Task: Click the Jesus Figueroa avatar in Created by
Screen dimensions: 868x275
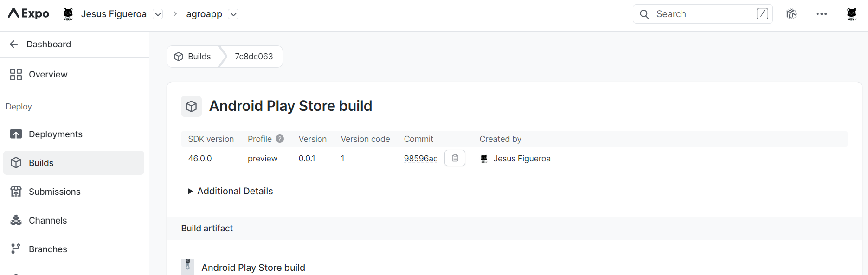Action: click(x=484, y=159)
